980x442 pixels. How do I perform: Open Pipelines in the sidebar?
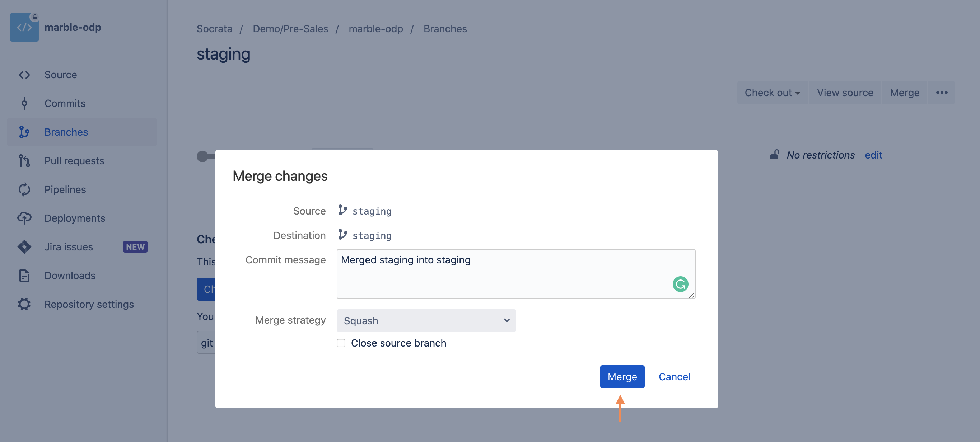click(82, 189)
